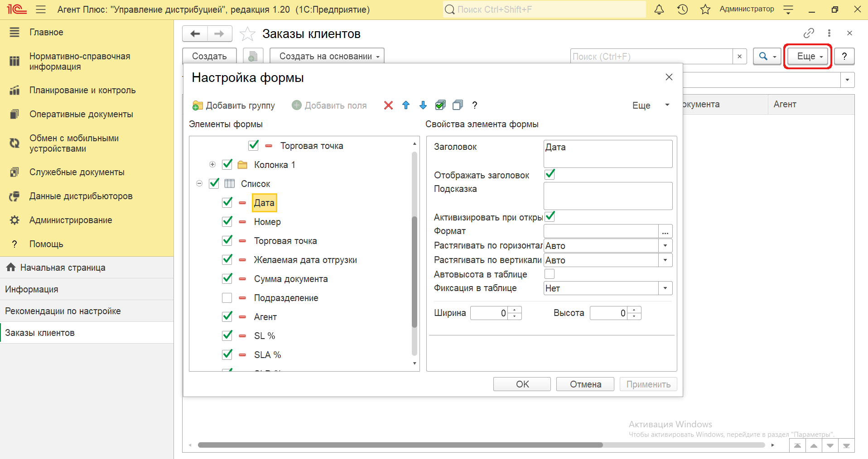This screenshot has width=868, height=459.
Task: Move the element down with blue arrow
Action: (x=423, y=105)
